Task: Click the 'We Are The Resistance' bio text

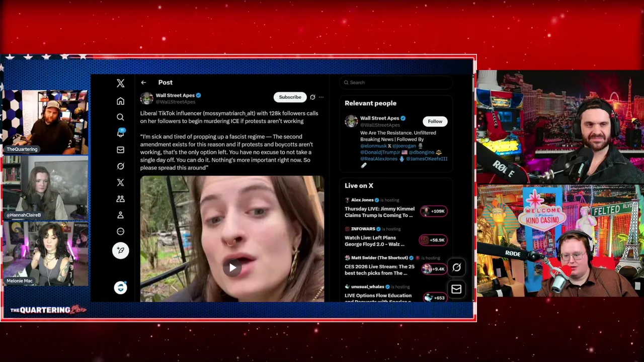Action: 398,136
